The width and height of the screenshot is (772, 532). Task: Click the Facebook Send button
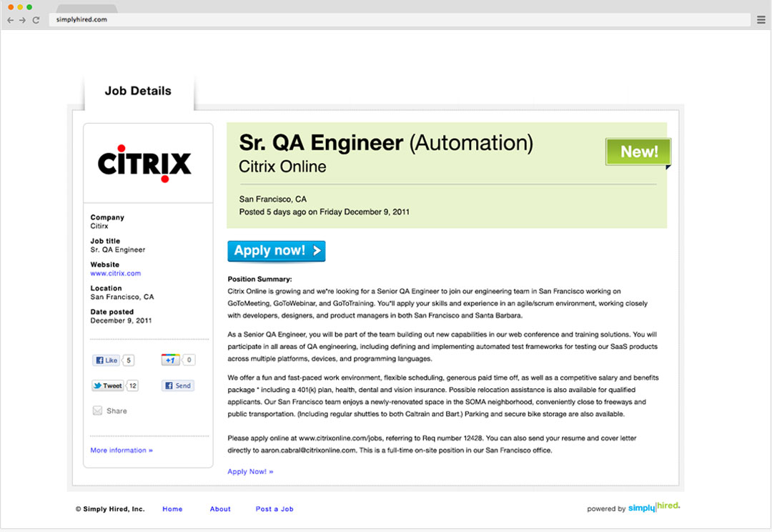178,385
